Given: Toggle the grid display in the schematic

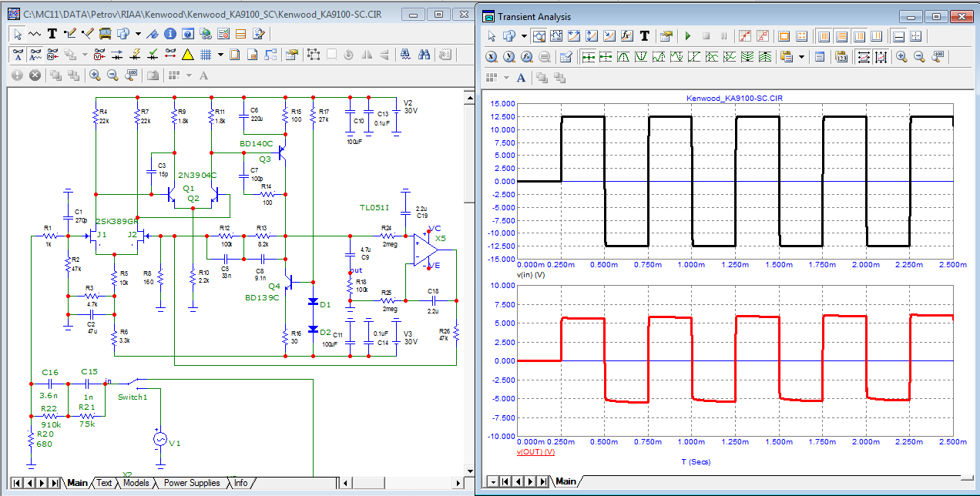Looking at the screenshot, I should click(x=205, y=54).
